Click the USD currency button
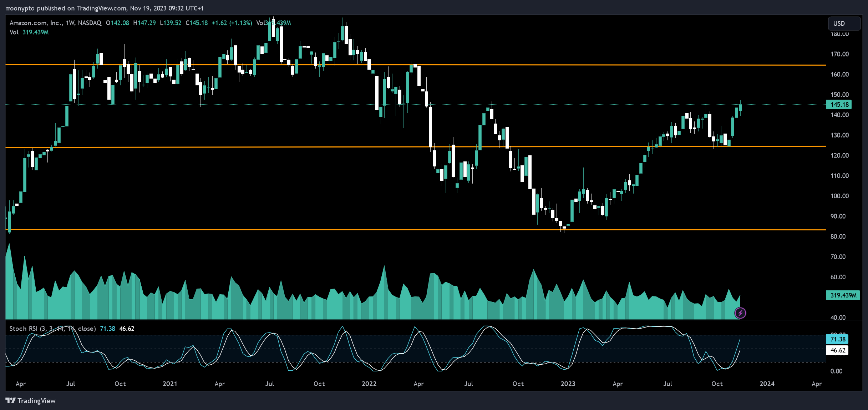This screenshot has height=410, width=868. (x=844, y=24)
